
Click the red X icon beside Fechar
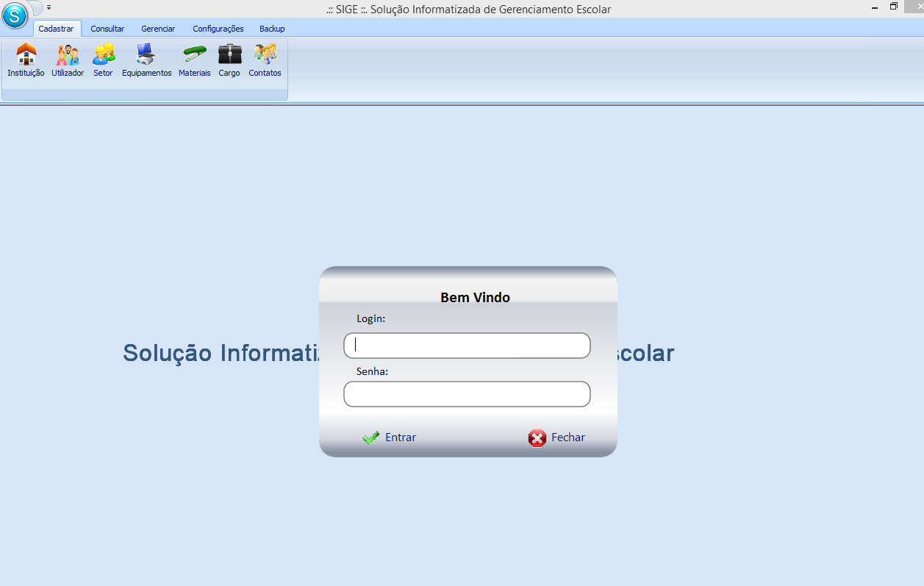point(537,437)
